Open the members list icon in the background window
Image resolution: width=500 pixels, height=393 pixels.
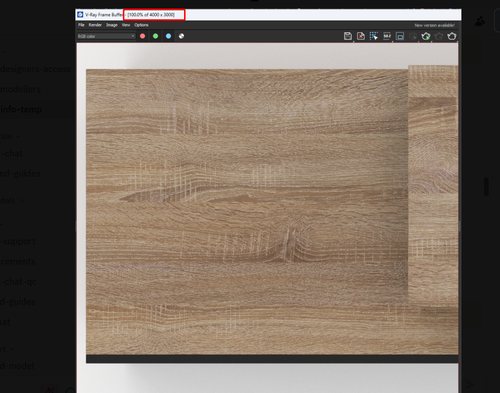pyautogui.click(x=480, y=21)
